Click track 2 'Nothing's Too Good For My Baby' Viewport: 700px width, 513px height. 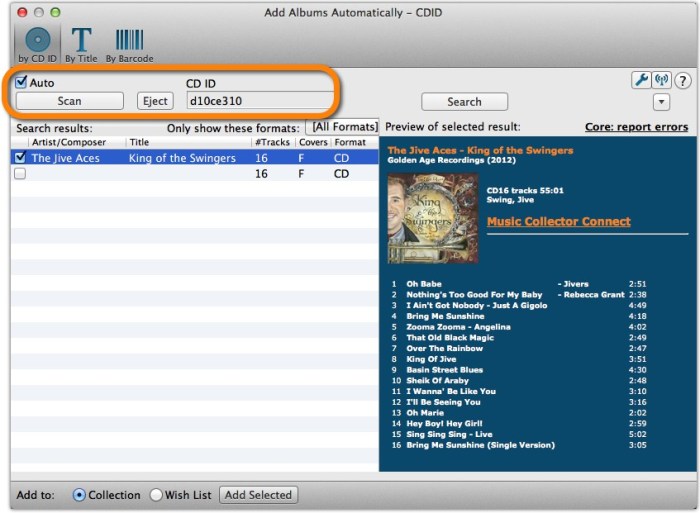coord(474,295)
